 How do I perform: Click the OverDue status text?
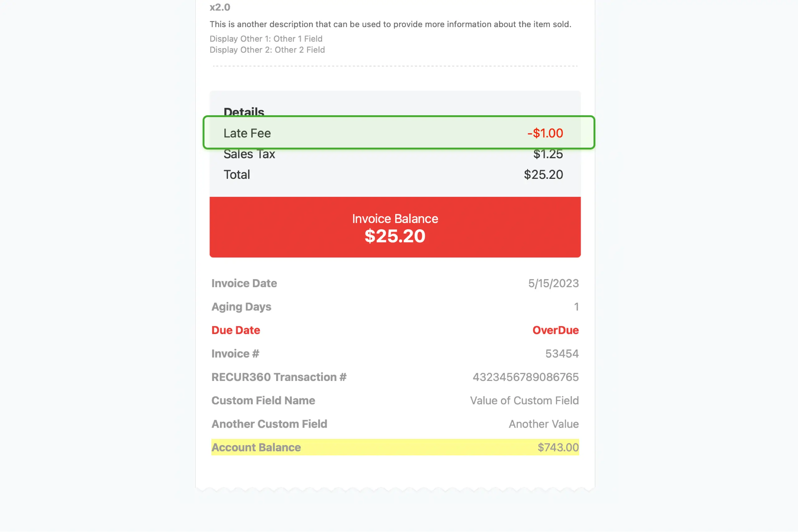pos(555,330)
